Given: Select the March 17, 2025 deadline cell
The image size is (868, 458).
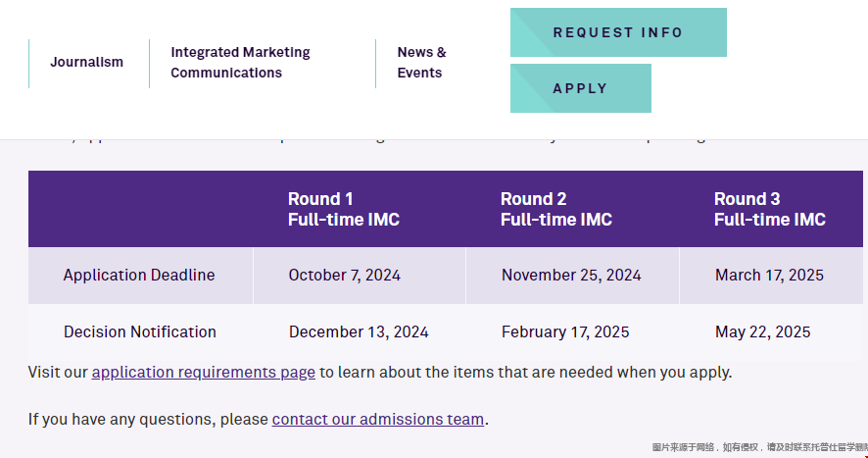Looking at the screenshot, I should pyautogui.click(x=769, y=275).
